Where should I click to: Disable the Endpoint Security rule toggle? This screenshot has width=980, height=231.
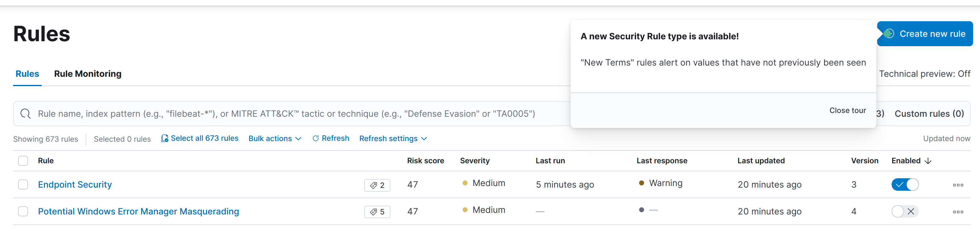(x=905, y=185)
